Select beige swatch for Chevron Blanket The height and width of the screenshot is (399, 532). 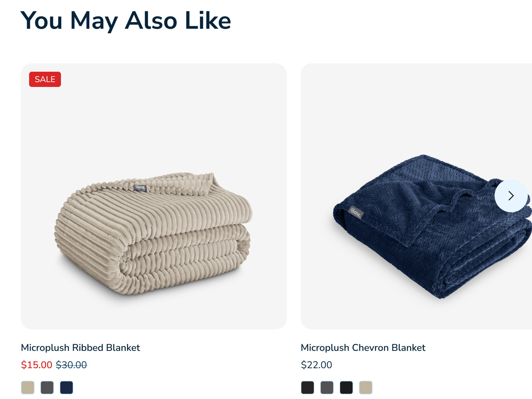click(366, 388)
